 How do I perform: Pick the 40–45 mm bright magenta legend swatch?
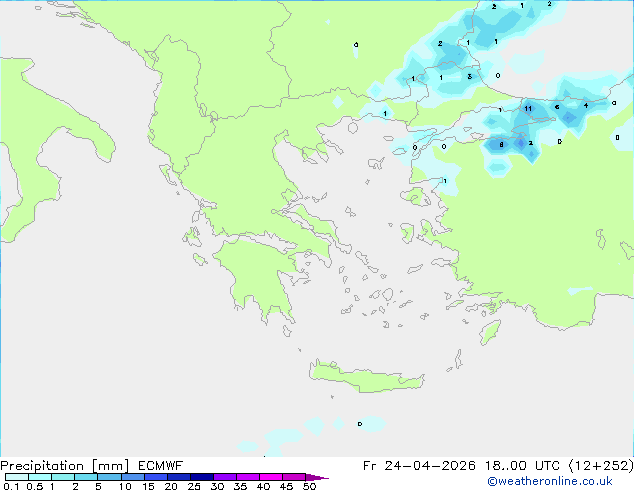point(271,477)
